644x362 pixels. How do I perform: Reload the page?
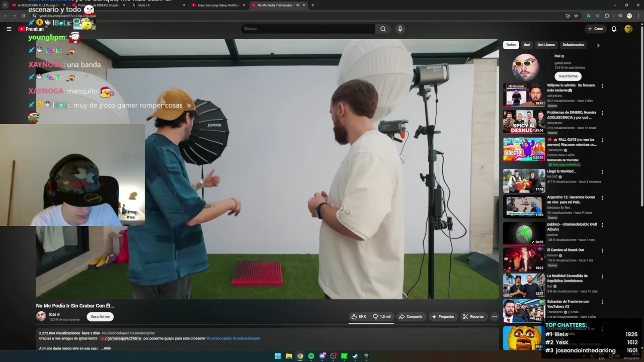[x=23, y=16]
